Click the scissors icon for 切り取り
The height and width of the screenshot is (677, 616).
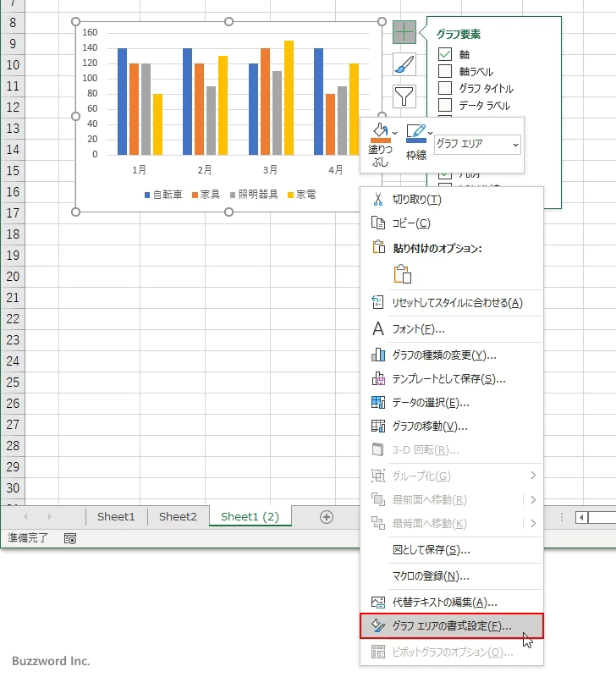pyautogui.click(x=378, y=199)
